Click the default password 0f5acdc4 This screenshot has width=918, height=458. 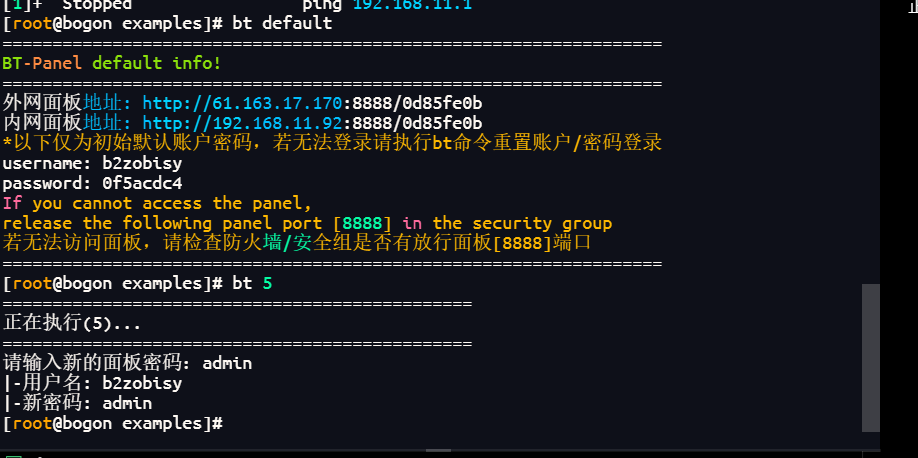pos(142,183)
